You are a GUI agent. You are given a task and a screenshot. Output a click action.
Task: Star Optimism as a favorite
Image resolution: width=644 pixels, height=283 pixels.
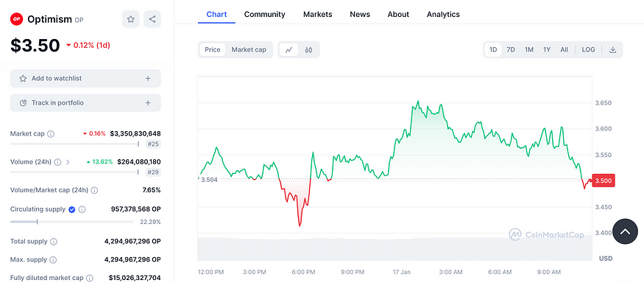pyautogui.click(x=130, y=19)
